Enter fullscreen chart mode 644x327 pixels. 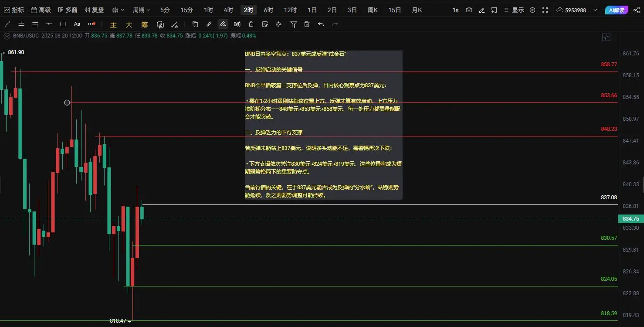(545, 10)
